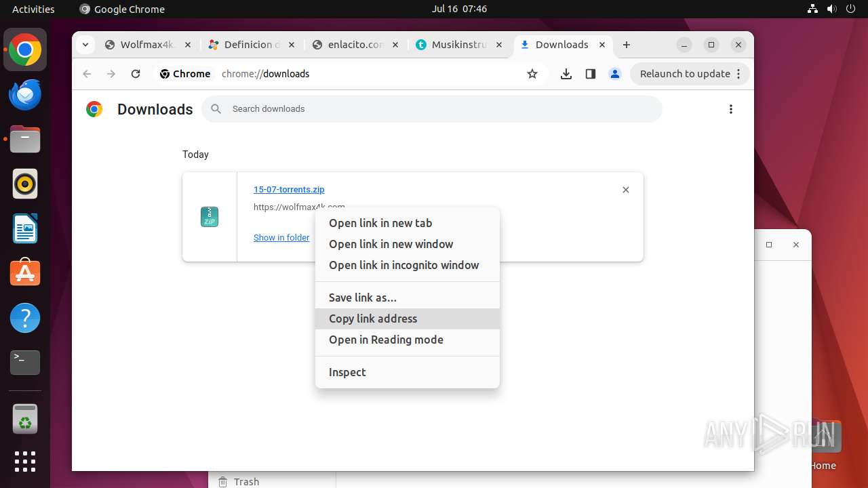Remove 15-07-torrents.zip from downloads list
Viewport: 868px width, 488px height.
626,190
